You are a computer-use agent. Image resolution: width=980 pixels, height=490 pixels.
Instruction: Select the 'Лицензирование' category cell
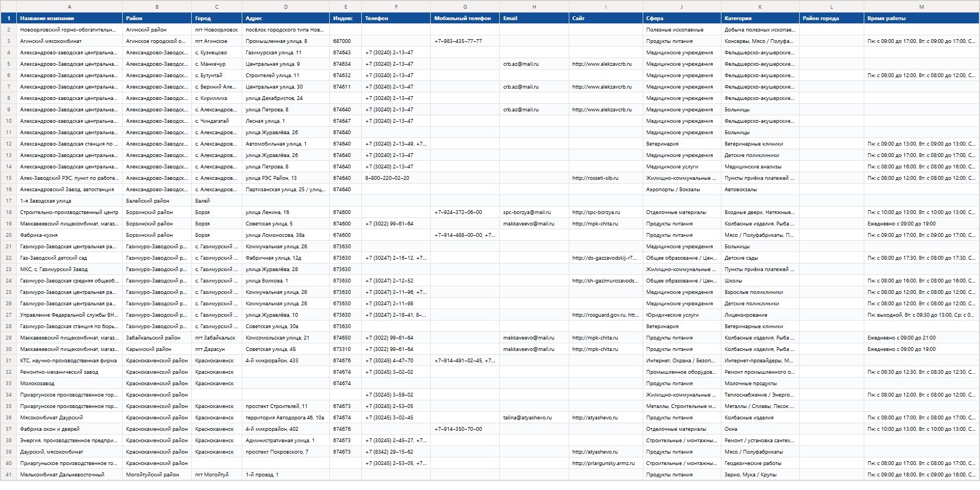pos(760,315)
